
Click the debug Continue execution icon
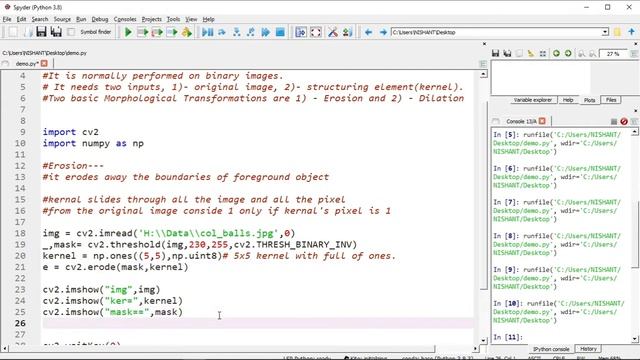pos(265,32)
